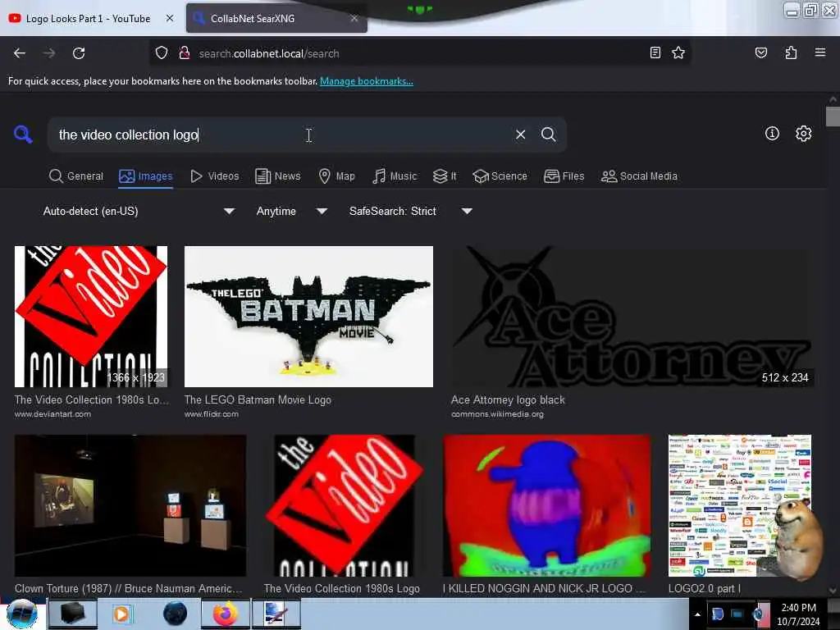Click the SearXNG magnifier logo

[x=23, y=134]
